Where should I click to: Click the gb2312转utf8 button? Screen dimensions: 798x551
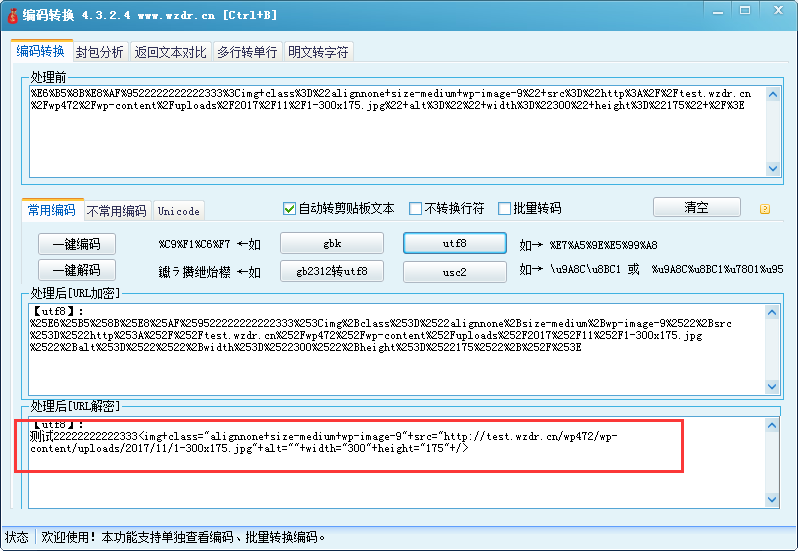(x=332, y=271)
